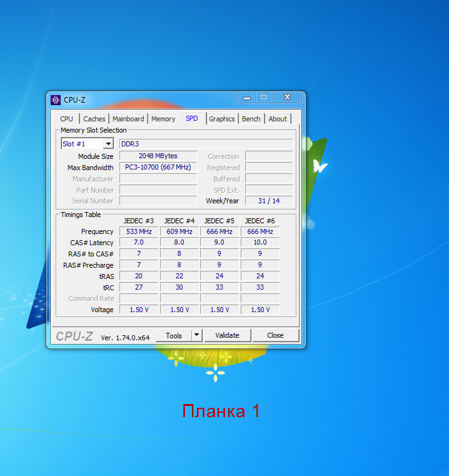
Task: Open the arrow menu next to Tools
Action: tap(196, 335)
